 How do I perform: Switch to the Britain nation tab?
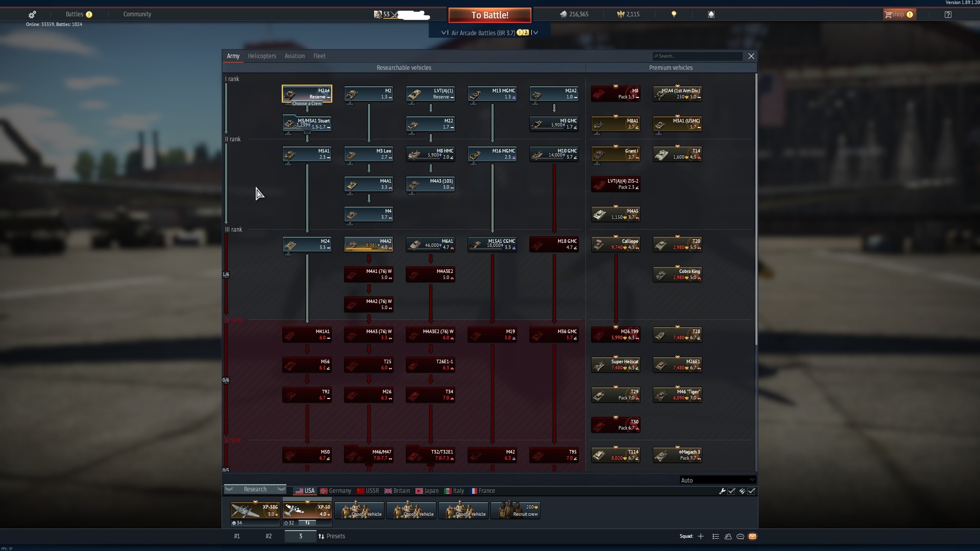[397, 491]
